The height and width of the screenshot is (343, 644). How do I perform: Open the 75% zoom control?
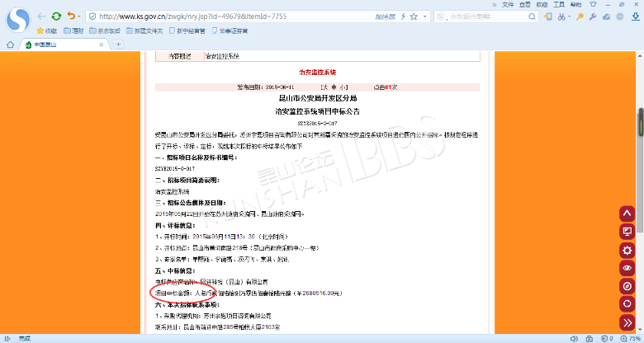point(631,339)
